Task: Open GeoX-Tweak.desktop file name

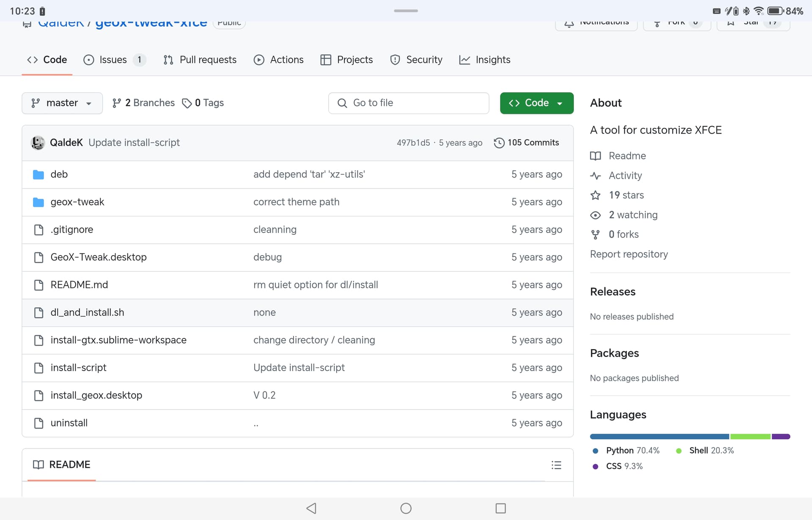Action: pyautogui.click(x=99, y=257)
